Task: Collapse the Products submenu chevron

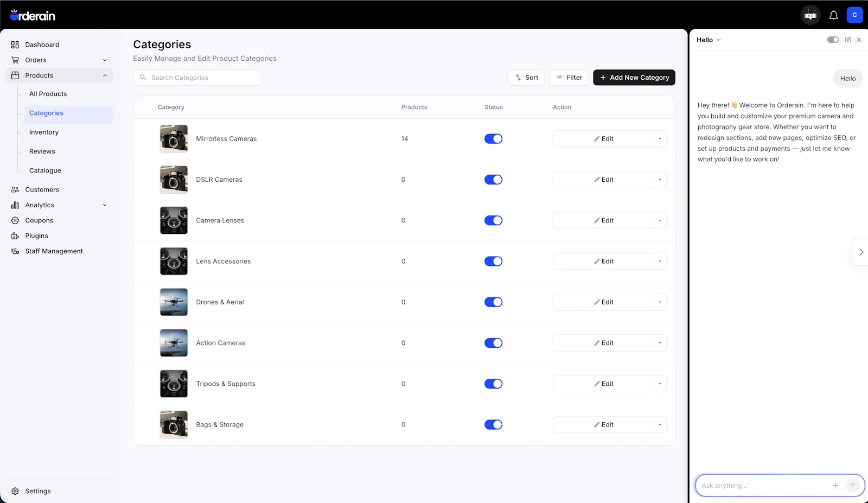Action: 105,75
